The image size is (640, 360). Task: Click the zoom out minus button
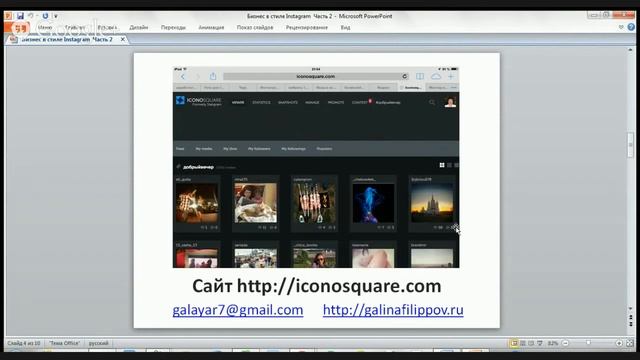[565, 343]
